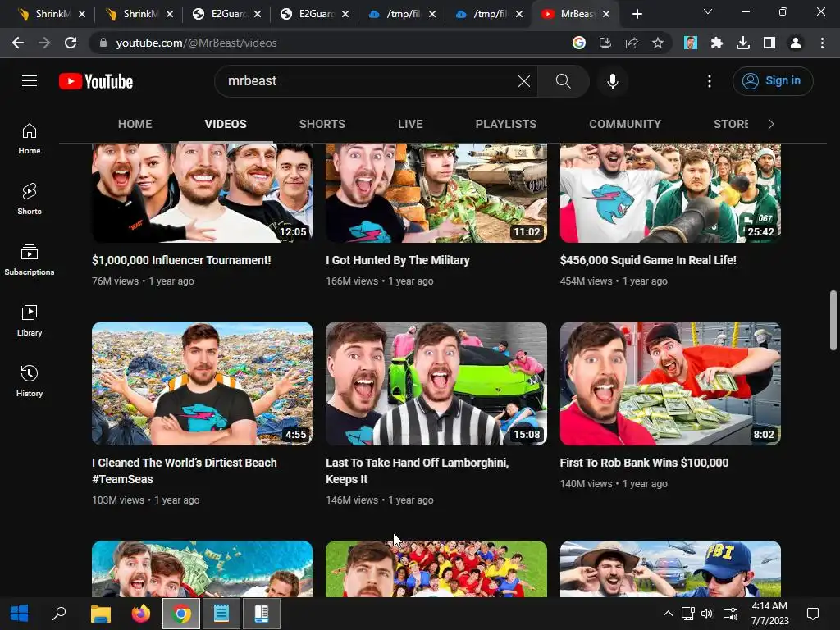Select the VIDEOS channel tab
The image size is (840, 630).
tap(226, 124)
